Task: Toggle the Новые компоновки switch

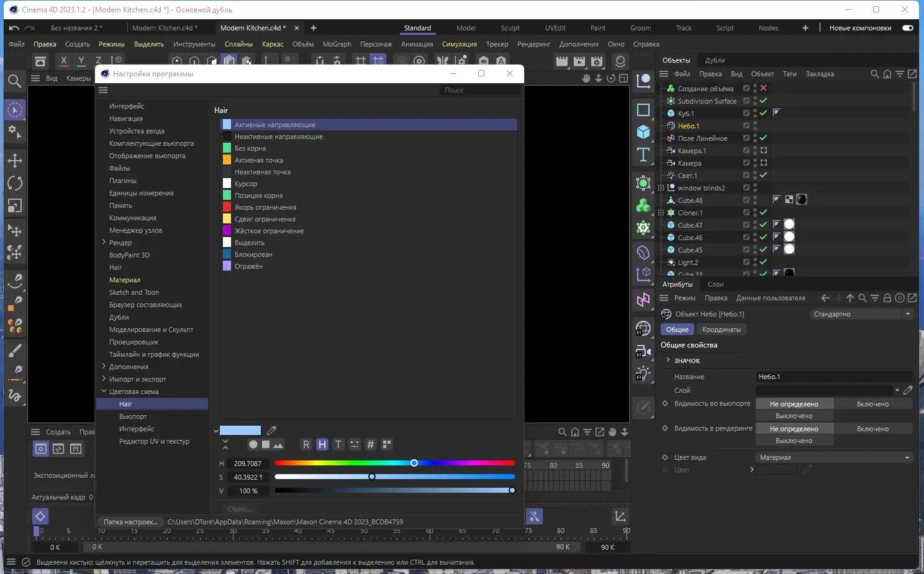Action: coord(908,28)
